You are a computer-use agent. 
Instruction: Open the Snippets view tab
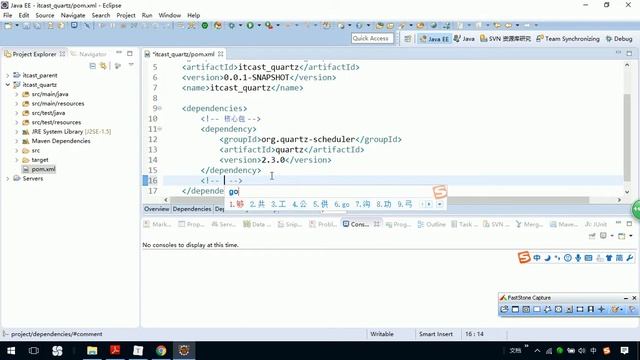point(290,224)
